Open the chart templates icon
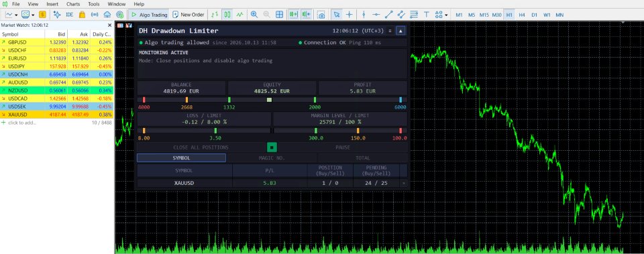Image resolution: width=644 pixels, height=254 pixels. coord(25,15)
